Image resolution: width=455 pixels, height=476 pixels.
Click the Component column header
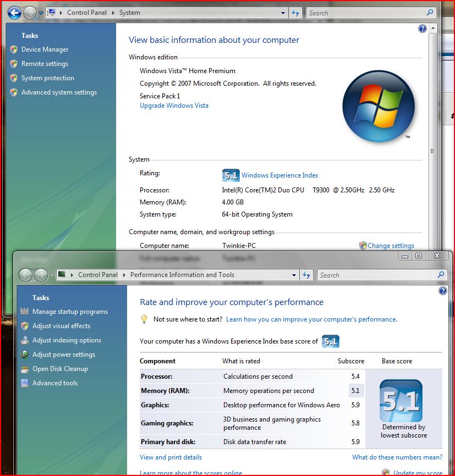coord(157,361)
